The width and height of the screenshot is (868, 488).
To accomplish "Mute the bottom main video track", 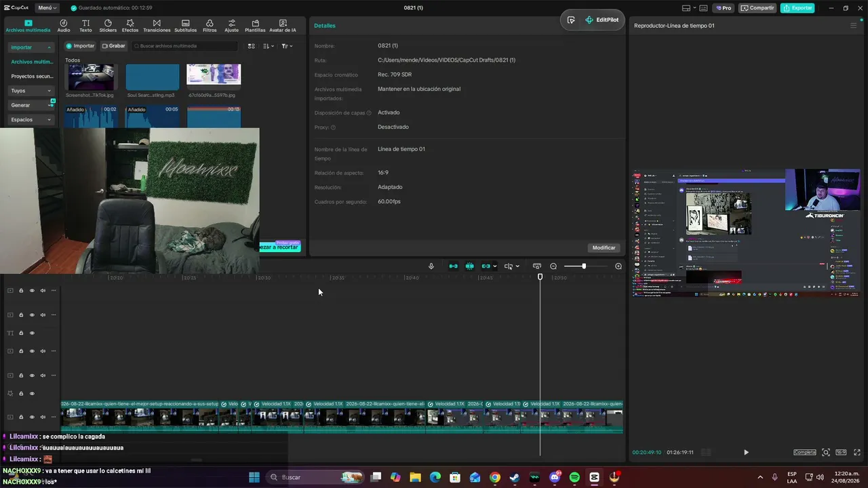I will [x=43, y=418].
